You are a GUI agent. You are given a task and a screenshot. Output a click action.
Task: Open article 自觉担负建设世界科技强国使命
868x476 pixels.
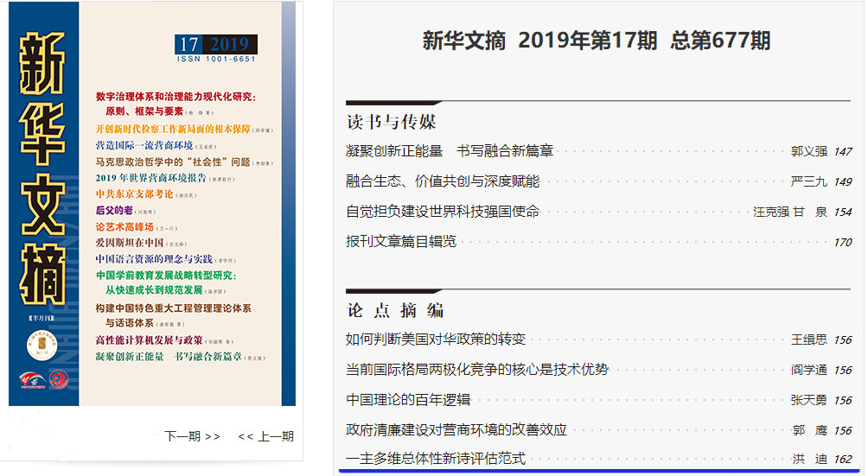tap(443, 212)
